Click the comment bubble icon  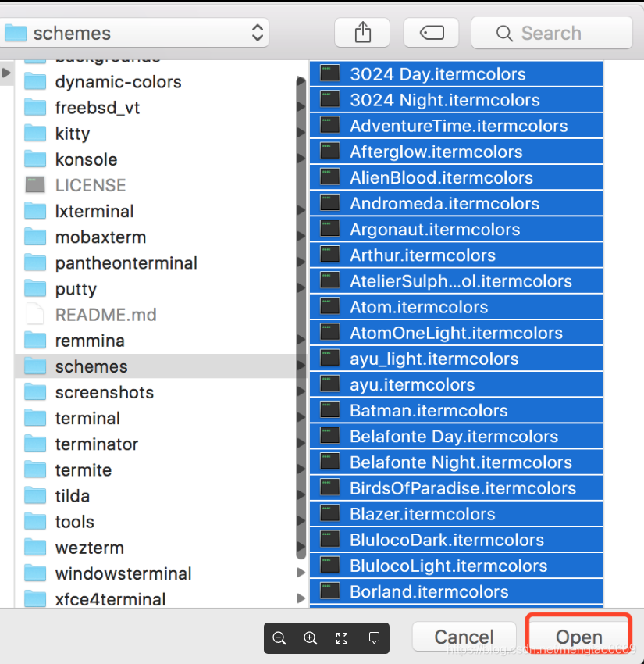(x=374, y=637)
